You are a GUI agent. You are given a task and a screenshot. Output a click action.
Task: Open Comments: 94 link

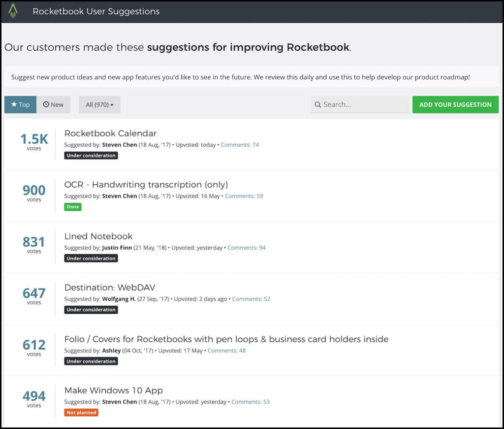(x=247, y=248)
